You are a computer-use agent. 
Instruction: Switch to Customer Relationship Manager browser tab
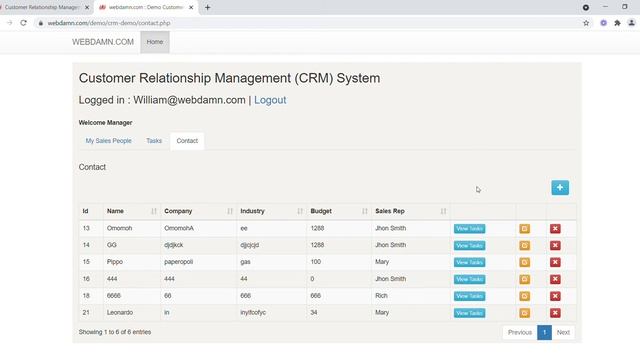[42, 7]
